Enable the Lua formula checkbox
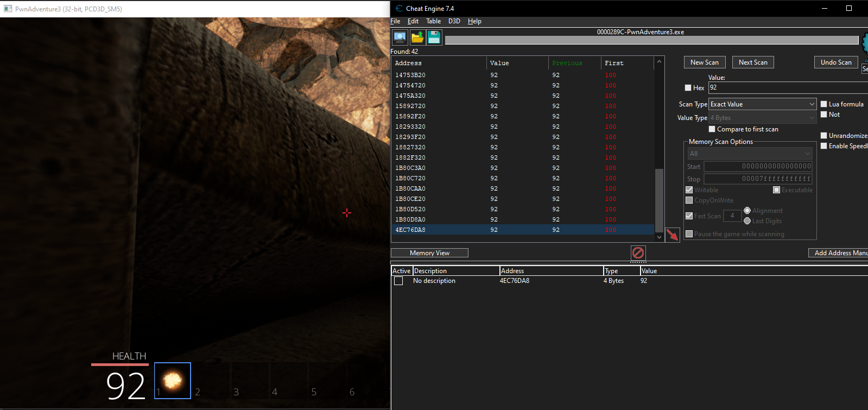This screenshot has width=868, height=410. pyautogui.click(x=824, y=104)
